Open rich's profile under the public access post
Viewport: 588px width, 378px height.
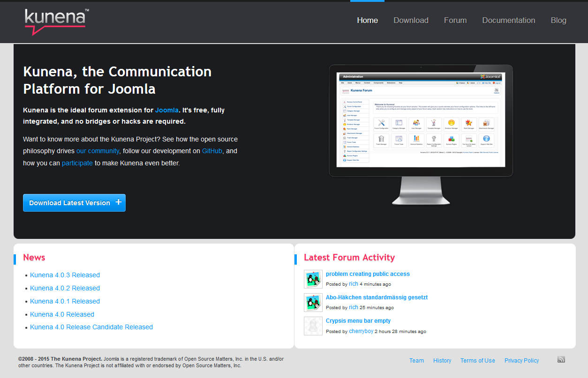(x=354, y=284)
